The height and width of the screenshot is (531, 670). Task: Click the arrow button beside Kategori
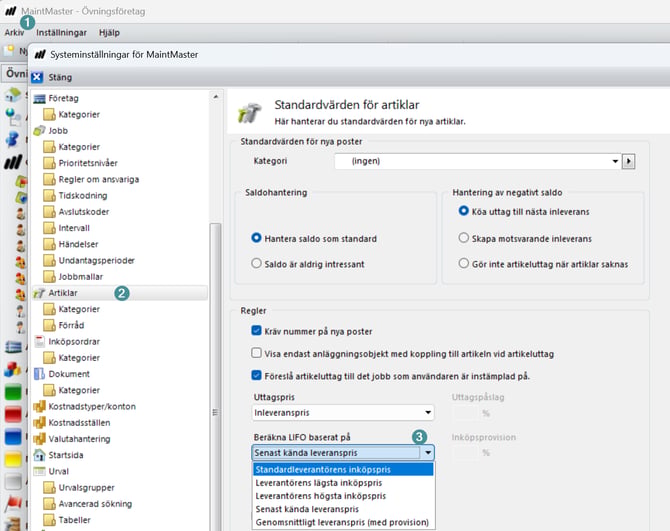(x=628, y=161)
